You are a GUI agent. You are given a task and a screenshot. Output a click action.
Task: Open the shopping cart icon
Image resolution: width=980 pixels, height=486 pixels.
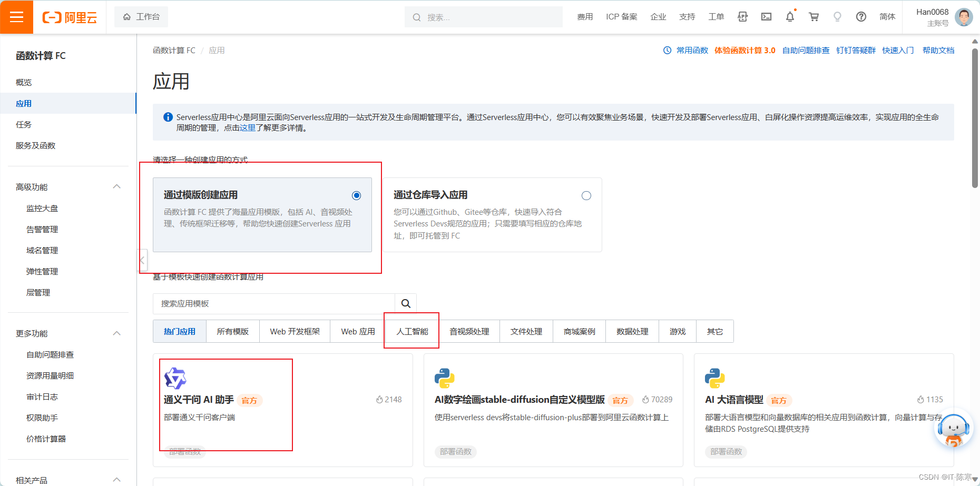(814, 17)
